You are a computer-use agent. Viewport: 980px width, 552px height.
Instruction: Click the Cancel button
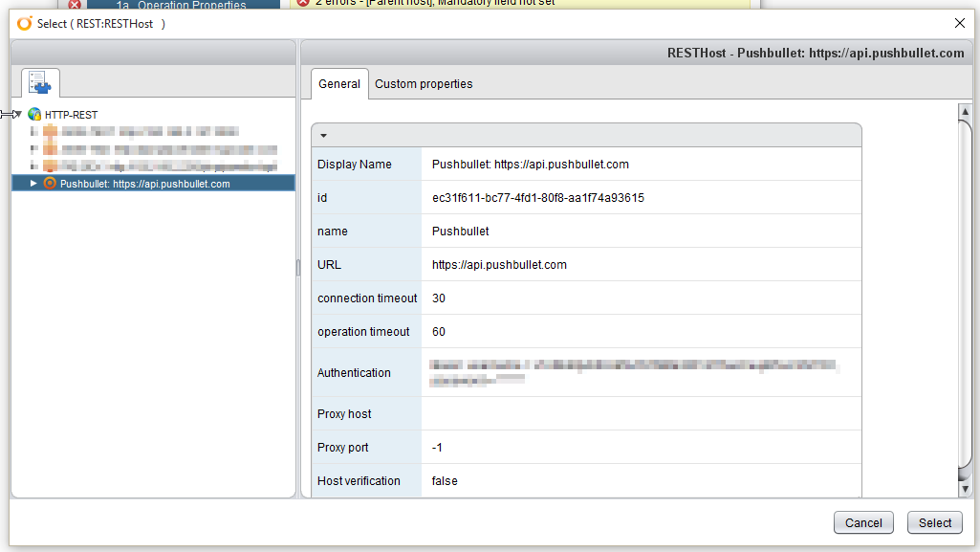click(863, 522)
